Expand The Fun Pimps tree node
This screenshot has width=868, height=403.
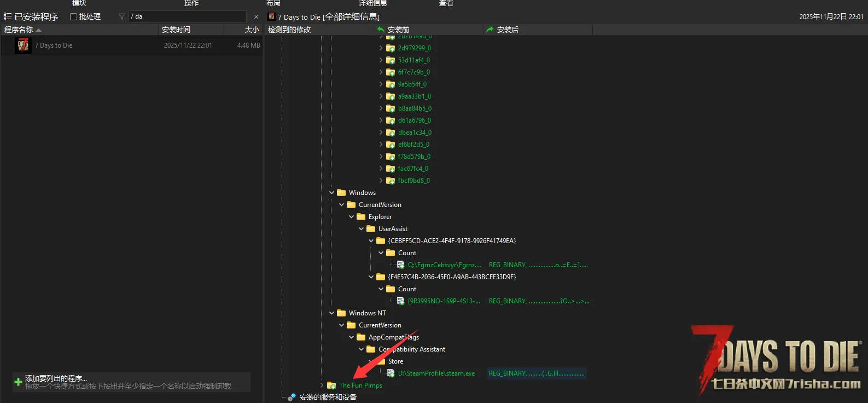[322, 385]
